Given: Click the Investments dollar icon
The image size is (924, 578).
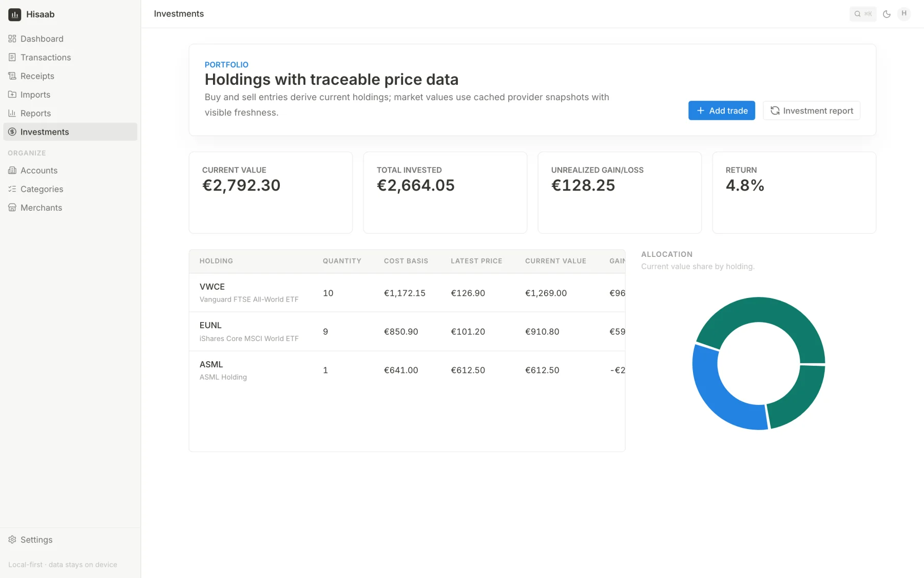Looking at the screenshot, I should pyautogui.click(x=12, y=132).
